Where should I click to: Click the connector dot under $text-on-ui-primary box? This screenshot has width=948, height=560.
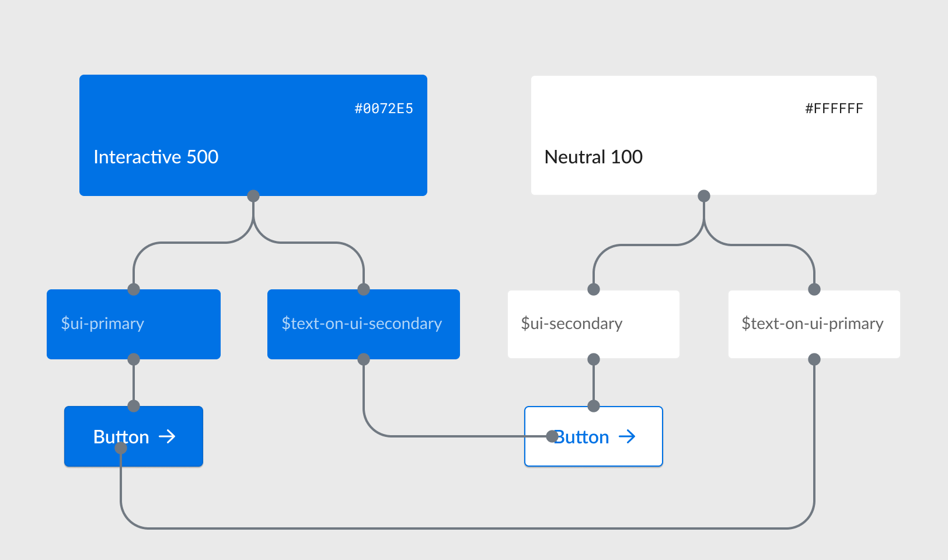(814, 359)
